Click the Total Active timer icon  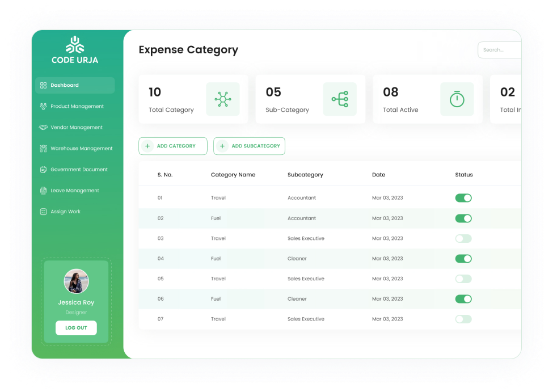457,99
